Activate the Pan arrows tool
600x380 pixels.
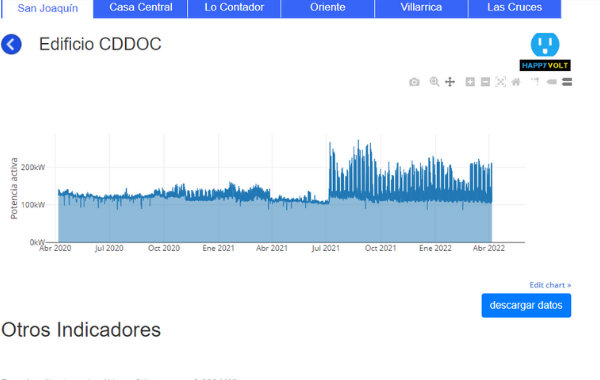pos(450,82)
